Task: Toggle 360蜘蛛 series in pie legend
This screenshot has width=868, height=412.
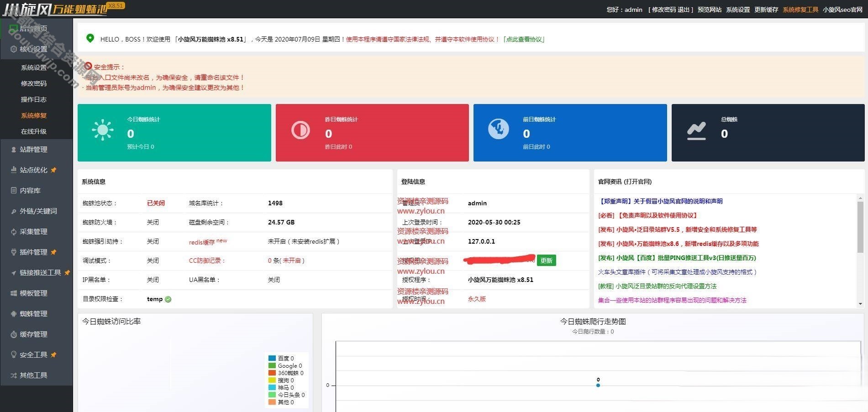Action: [x=286, y=373]
